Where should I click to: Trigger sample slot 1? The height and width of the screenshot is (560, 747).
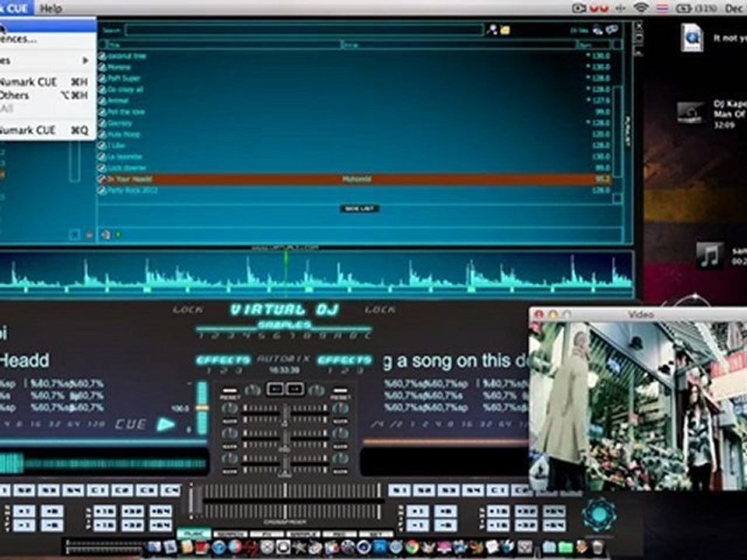coord(202,336)
